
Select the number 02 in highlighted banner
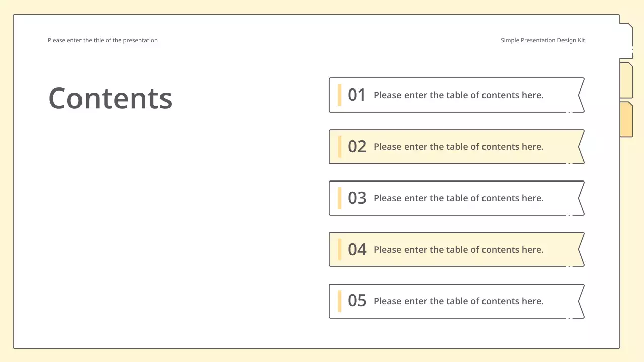point(357,147)
